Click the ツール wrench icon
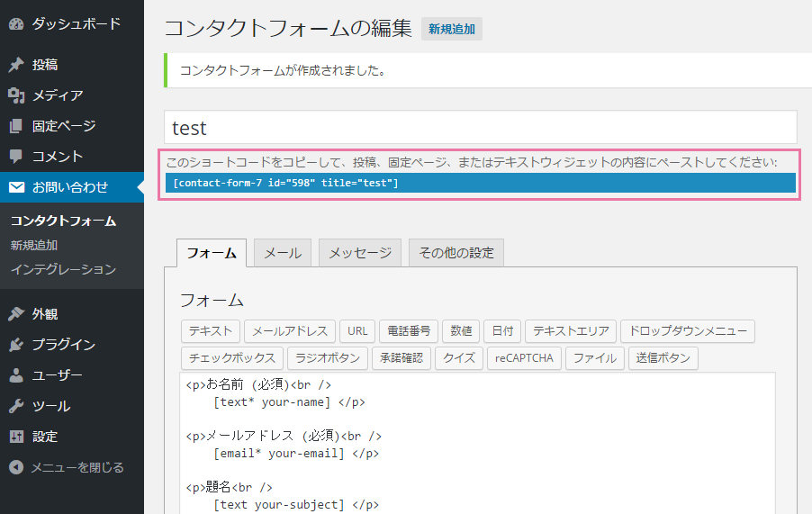The height and width of the screenshot is (514, 812). [16, 406]
